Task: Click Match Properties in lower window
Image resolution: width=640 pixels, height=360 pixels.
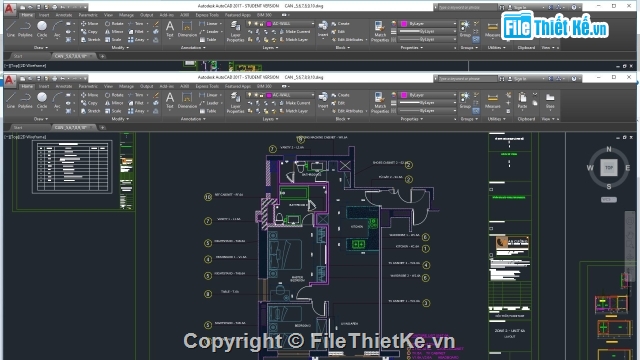Action: tap(380, 102)
